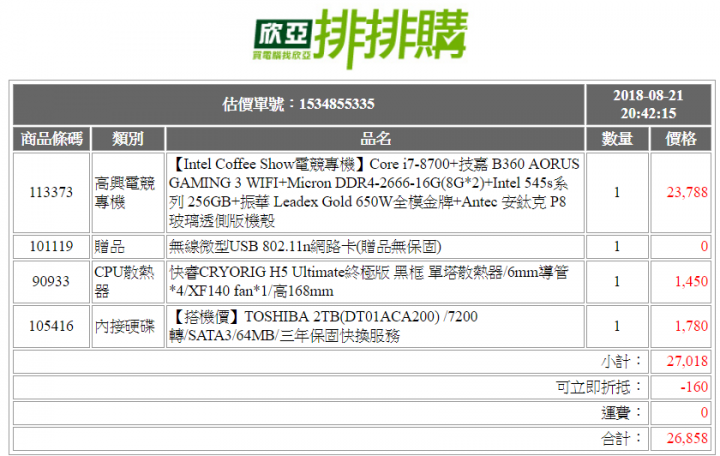Select product code 113373
720x456 pixels.
point(51,192)
